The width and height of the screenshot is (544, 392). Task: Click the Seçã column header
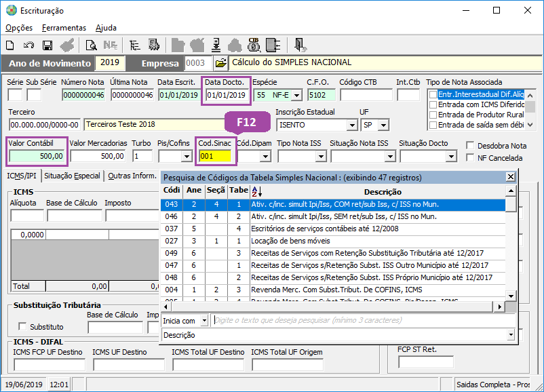[216, 191]
